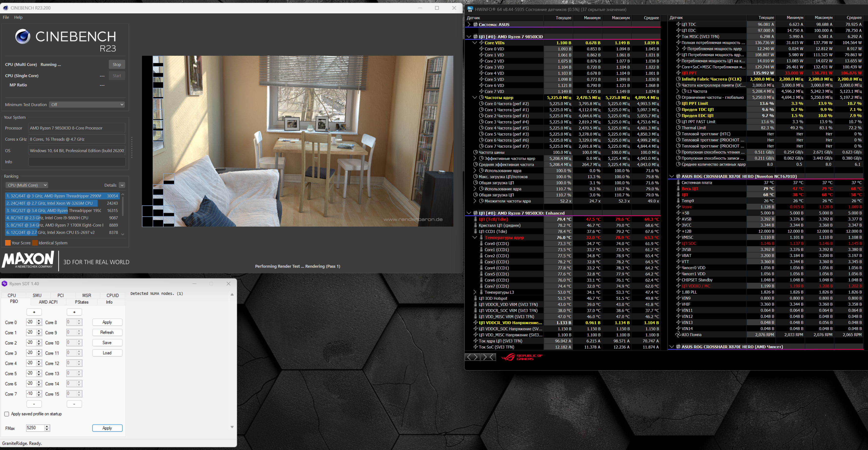This screenshot has width=868, height=450.
Task: Click the expand columns arrows button in HWiNFO
Action: [472, 357]
